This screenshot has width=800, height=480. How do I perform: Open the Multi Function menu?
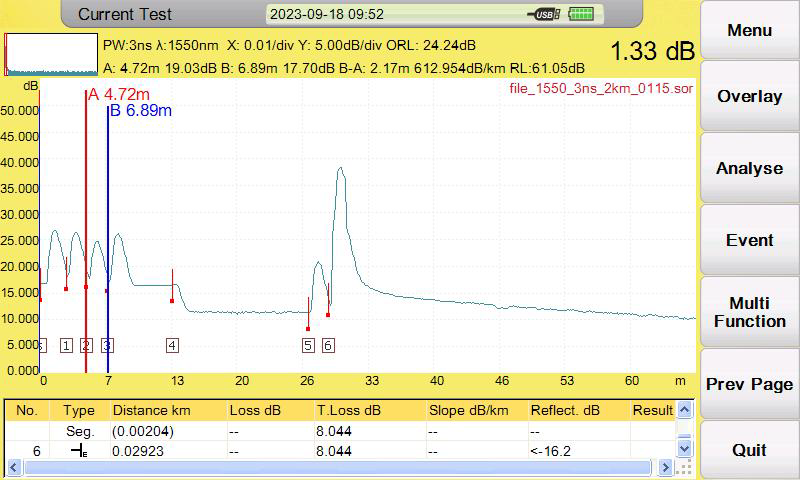coord(749,312)
